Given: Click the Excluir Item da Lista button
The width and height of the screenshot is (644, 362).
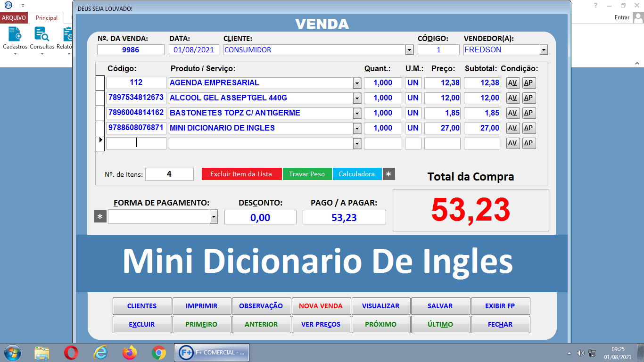Looking at the screenshot, I should coord(241,174).
